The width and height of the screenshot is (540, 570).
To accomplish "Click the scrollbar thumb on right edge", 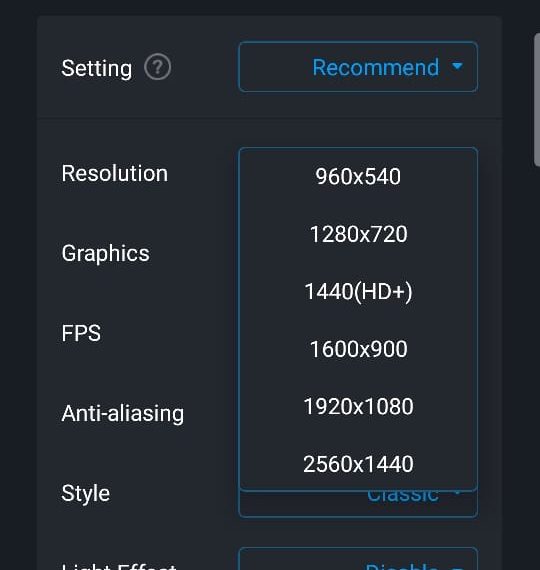I will pos(537,100).
